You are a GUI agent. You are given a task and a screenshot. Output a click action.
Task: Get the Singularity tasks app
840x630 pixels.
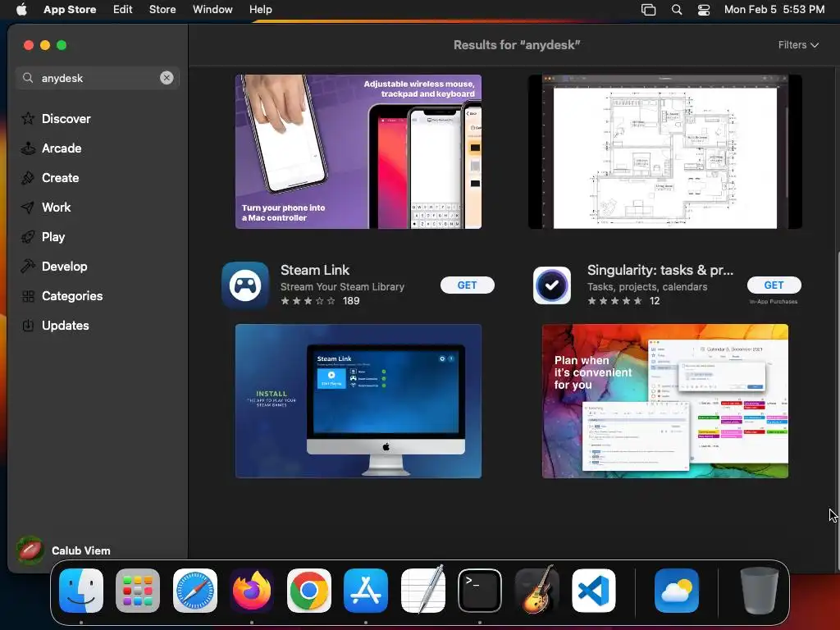[774, 285]
